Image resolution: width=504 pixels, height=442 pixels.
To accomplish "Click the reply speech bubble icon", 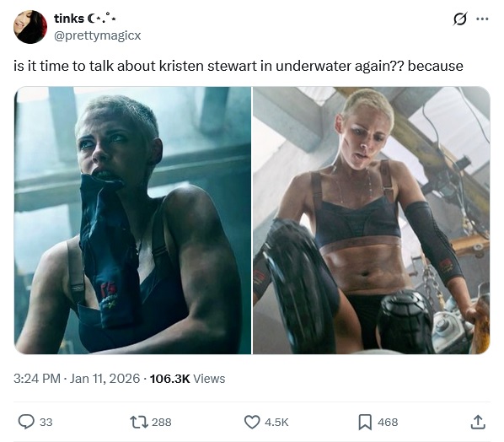I will (x=26, y=422).
